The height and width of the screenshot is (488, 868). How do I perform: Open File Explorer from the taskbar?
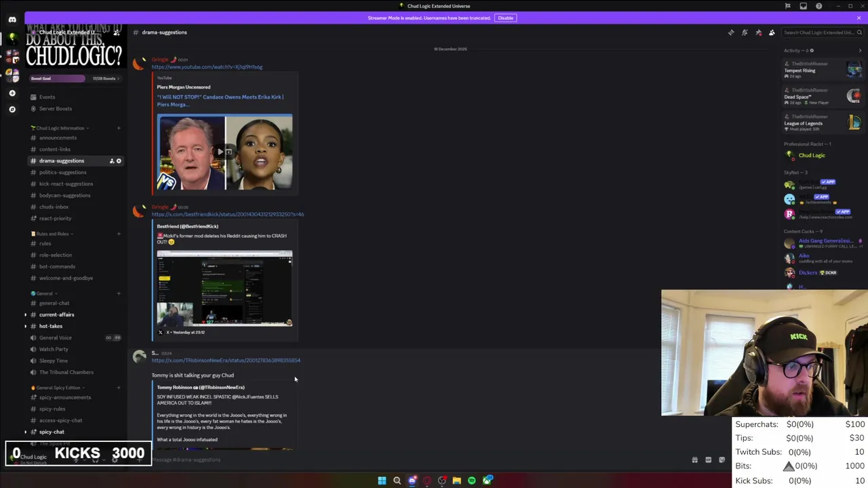tap(457, 481)
